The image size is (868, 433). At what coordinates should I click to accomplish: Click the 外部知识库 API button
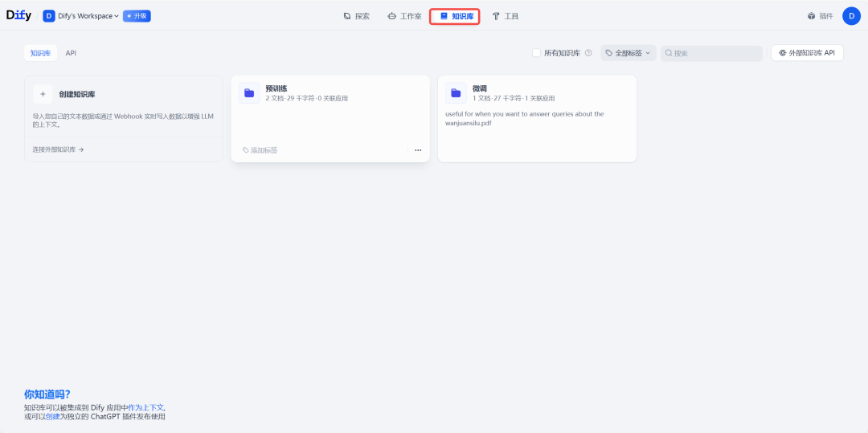pyautogui.click(x=807, y=53)
